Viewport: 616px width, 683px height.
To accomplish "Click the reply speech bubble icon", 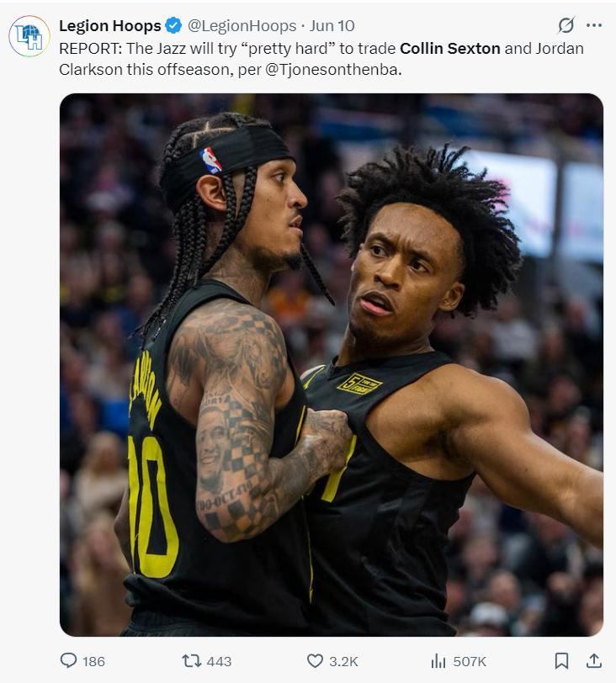I will pyautogui.click(x=68, y=661).
